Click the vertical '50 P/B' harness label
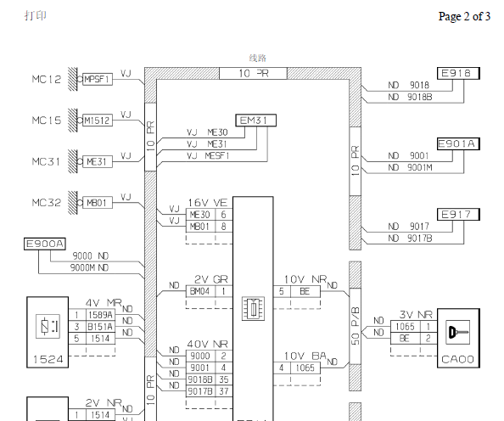 356,326
